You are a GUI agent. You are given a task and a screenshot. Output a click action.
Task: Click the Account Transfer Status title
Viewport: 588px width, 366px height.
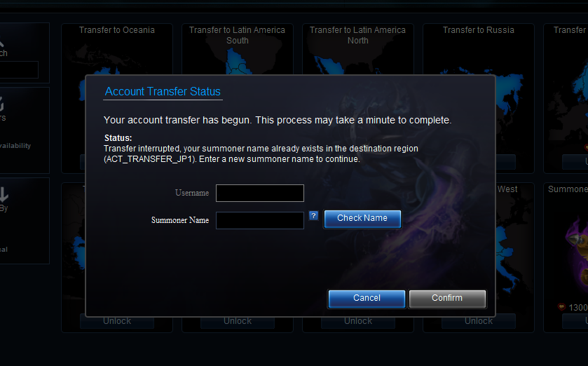(x=163, y=91)
